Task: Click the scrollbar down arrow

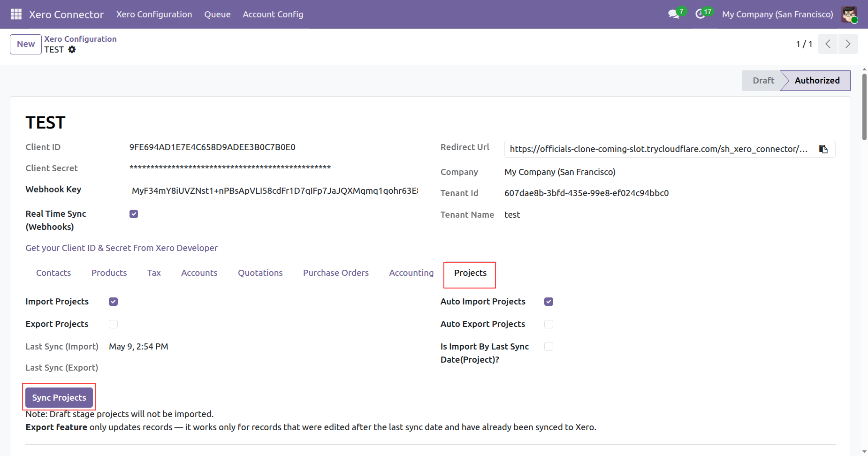Action: coord(864,452)
